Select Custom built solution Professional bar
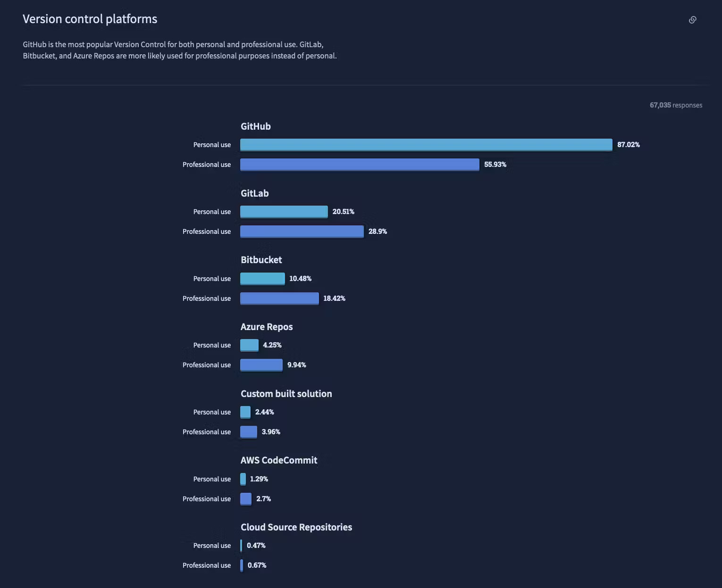 point(248,432)
